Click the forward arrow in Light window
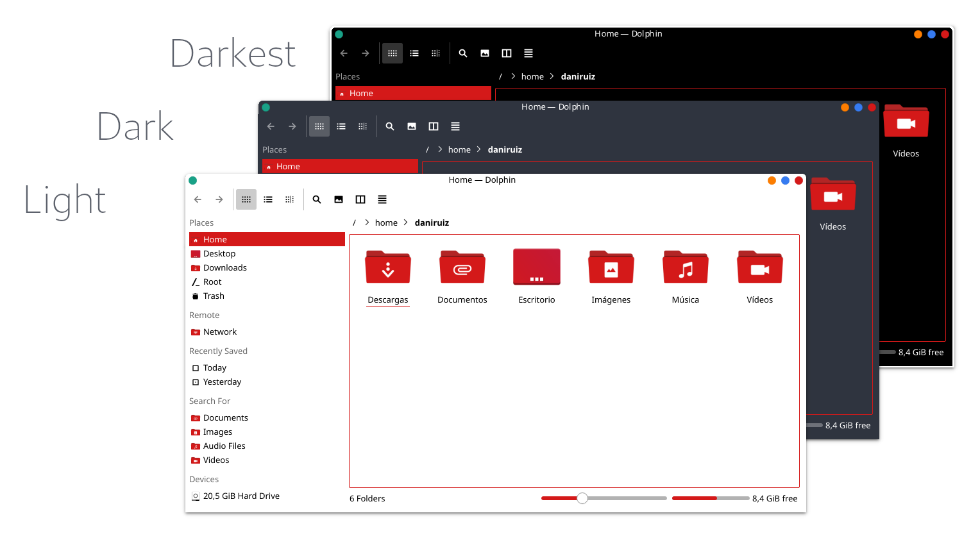Screen dimensions: 980x538 tap(219, 199)
